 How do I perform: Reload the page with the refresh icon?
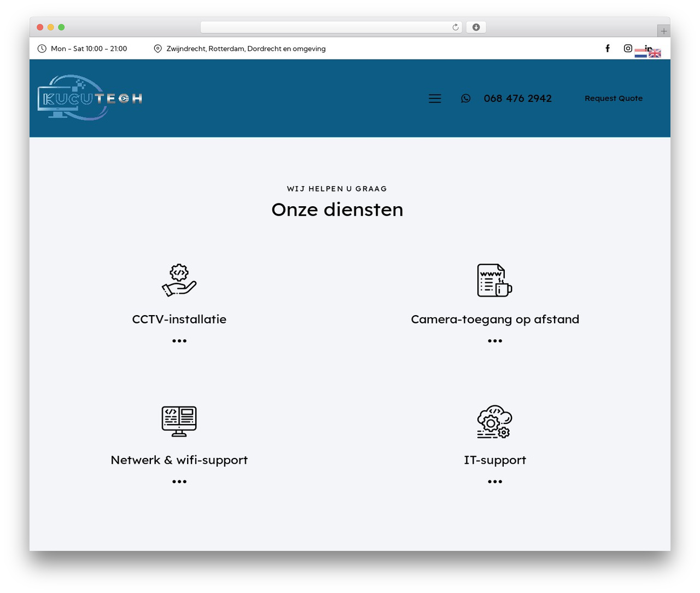[455, 27]
